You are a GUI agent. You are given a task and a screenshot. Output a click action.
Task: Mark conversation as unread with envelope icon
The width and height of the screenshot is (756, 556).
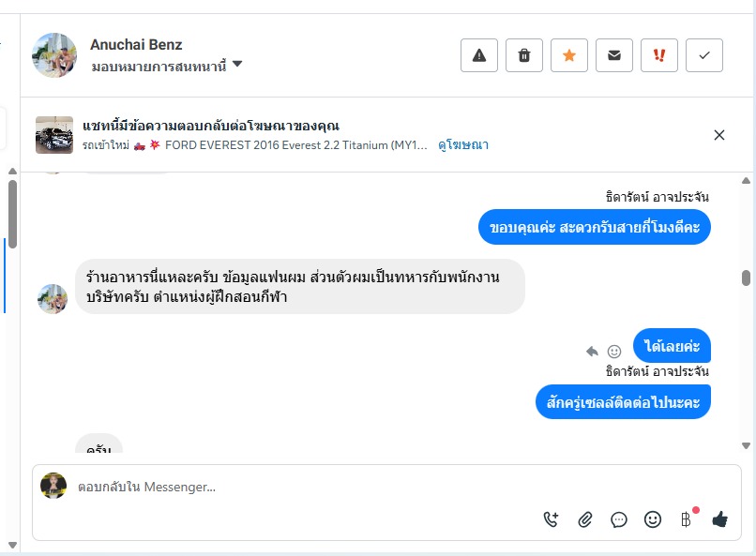[x=614, y=55]
